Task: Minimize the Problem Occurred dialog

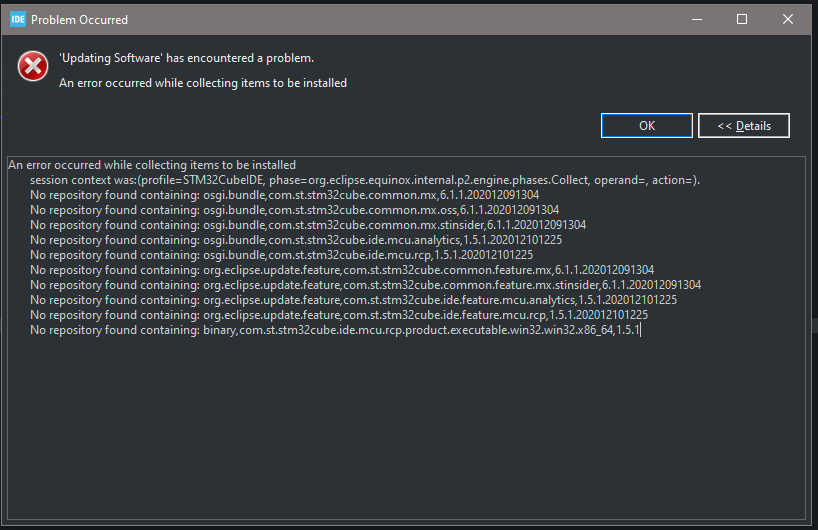Action: click(696, 19)
